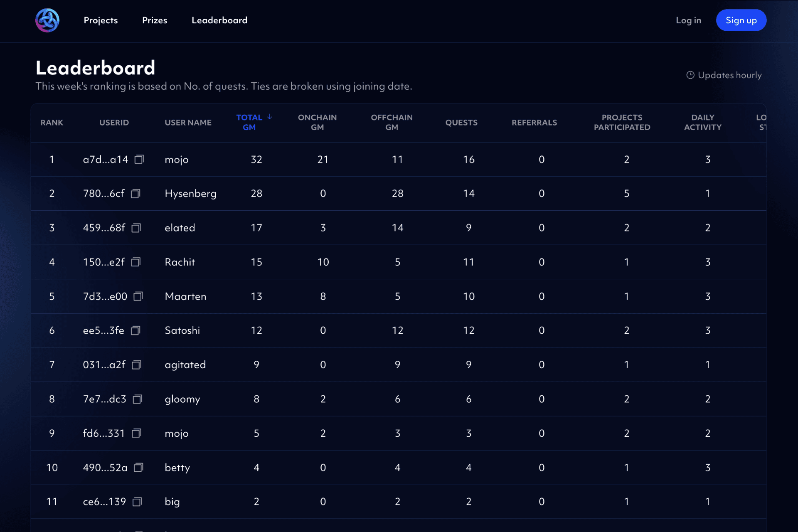
Task: Click Onchain GM value 10 for Rachit
Action: pos(323,262)
